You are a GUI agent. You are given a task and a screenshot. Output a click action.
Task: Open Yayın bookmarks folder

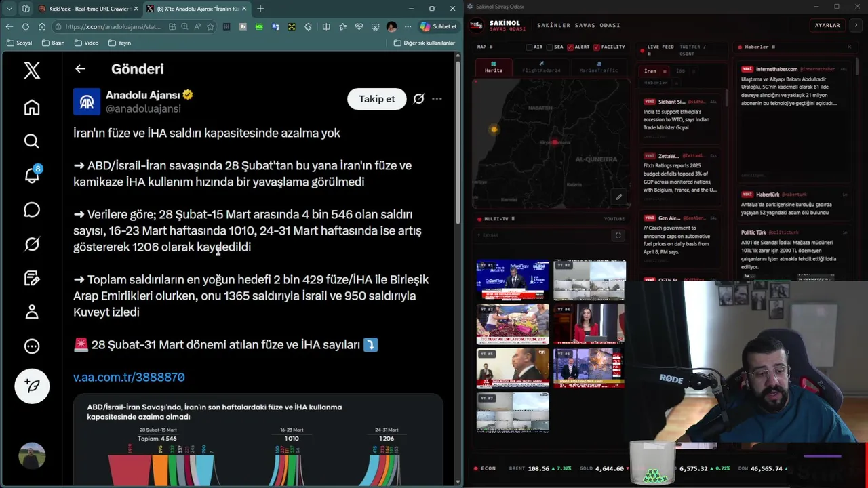[x=119, y=43]
